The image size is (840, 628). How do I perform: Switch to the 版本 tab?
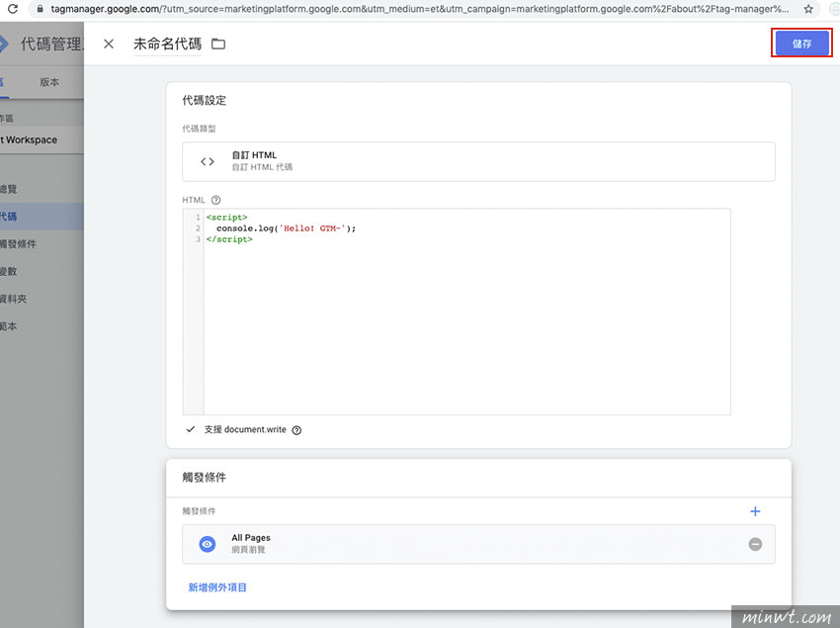49,82
